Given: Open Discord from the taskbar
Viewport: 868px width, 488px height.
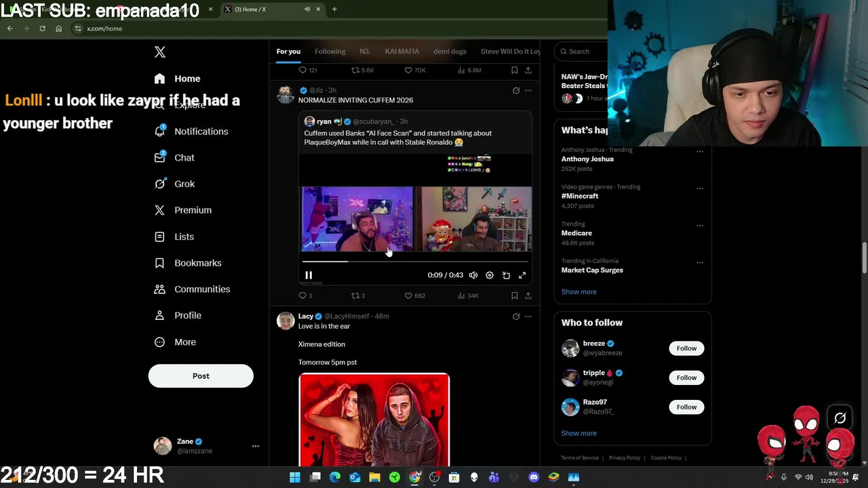Looking at the screenshot, I should [534, 478].
